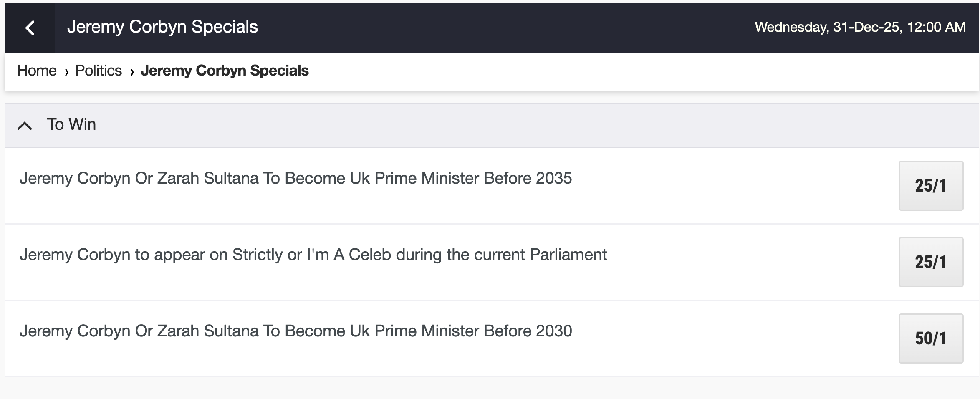The height and width of the screenshot is (399, 980).
Task: Select 50/1 odds for Prime Minister Before 2030
Action: pos(931,338)
